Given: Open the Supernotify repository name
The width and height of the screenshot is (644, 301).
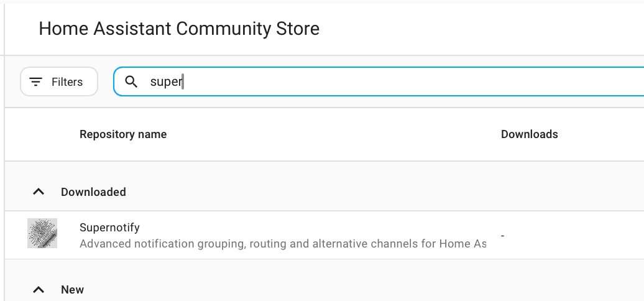Looking at the screenshot, I should coord(109,228).
